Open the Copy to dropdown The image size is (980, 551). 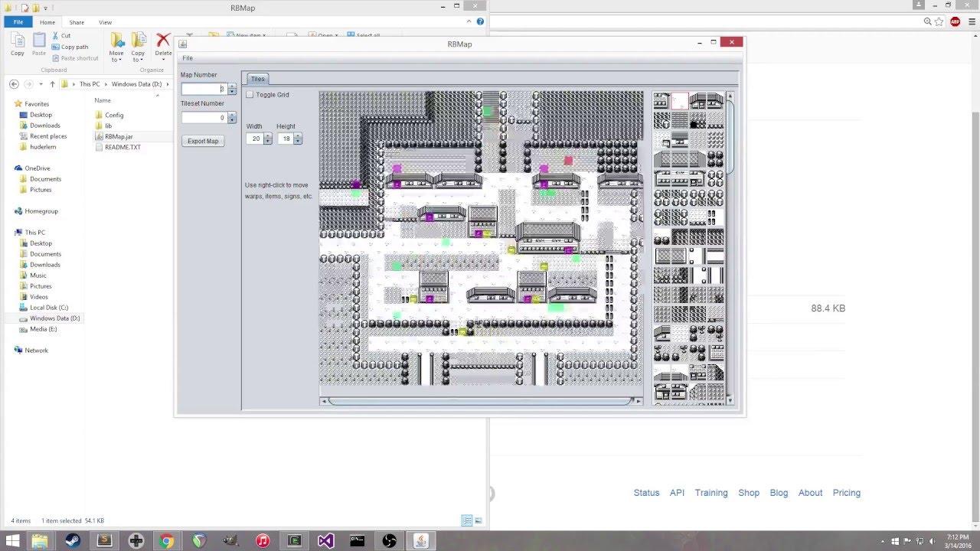(138, 47)
